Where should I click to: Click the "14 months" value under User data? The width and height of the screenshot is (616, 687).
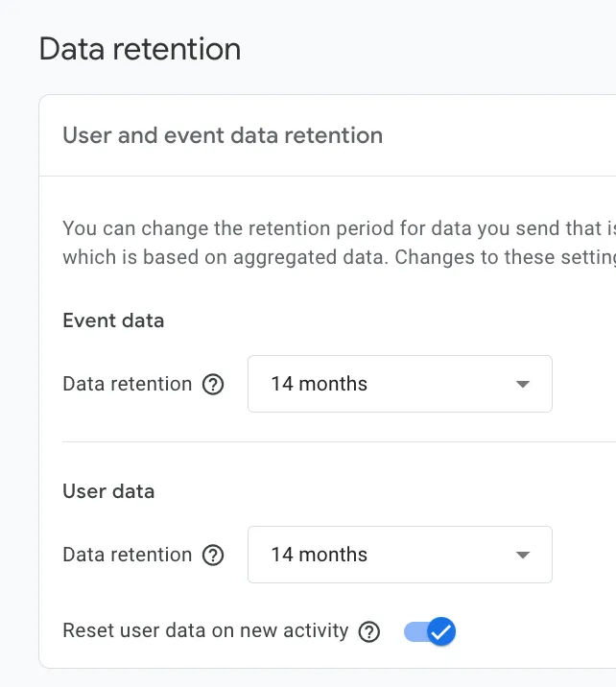[x=320, y=555]
